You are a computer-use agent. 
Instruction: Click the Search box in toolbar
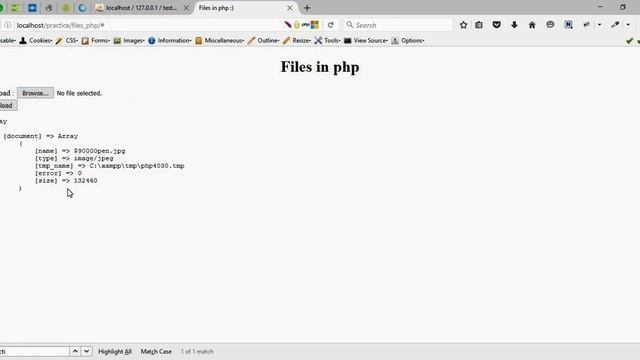coord(398,25)
